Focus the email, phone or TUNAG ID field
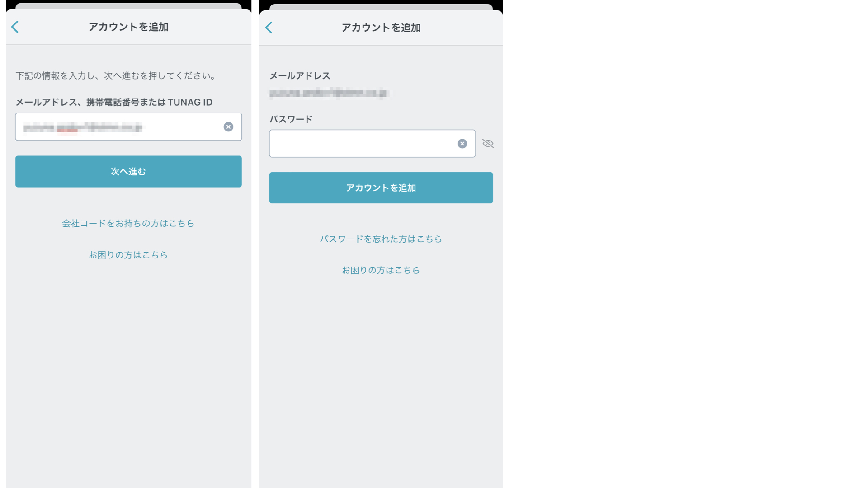This screenshot has height=488, width=868. (x=128, y=127)
